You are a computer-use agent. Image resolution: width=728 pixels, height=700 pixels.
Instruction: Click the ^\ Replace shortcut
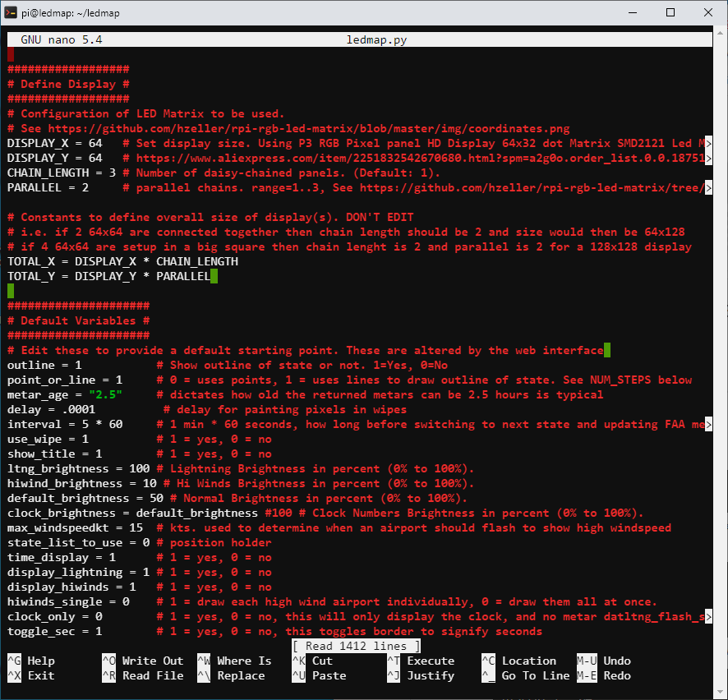(x=231, y=675)
